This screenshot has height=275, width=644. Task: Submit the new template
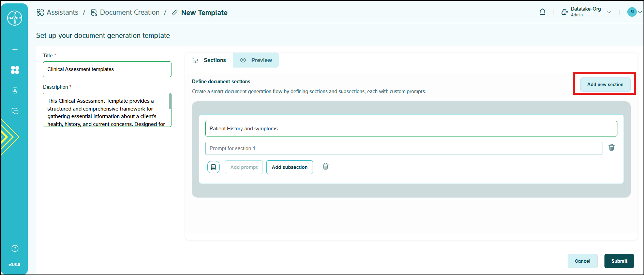[x=619, y=261]
